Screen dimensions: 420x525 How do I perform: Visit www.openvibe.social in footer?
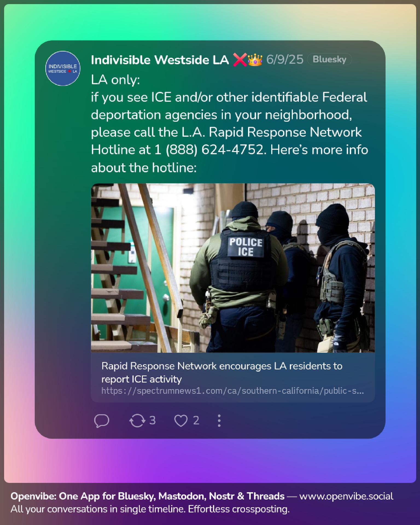346,496
